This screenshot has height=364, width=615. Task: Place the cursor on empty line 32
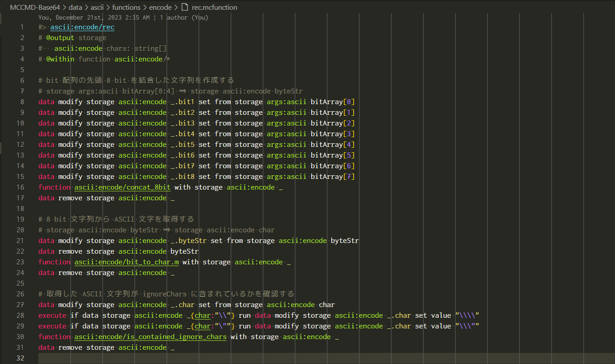click(326, 358)
